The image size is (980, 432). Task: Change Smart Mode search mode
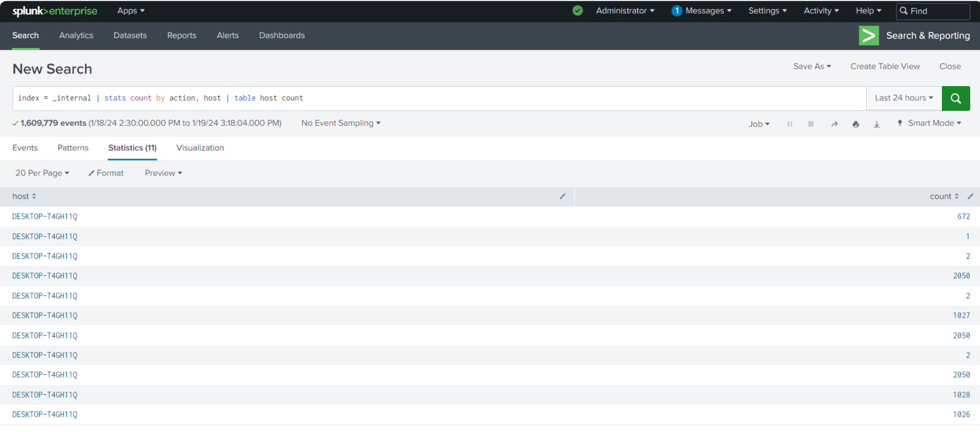pos(929,123)
